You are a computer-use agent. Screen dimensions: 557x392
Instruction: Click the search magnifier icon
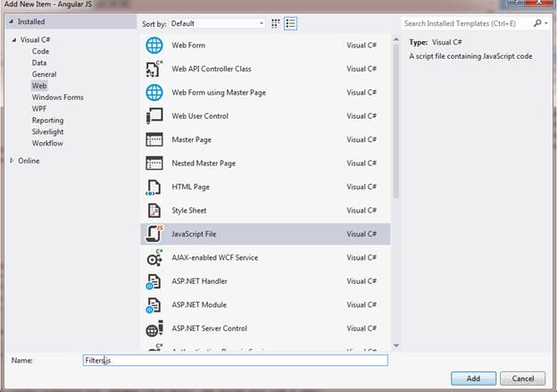pos(537,23)
